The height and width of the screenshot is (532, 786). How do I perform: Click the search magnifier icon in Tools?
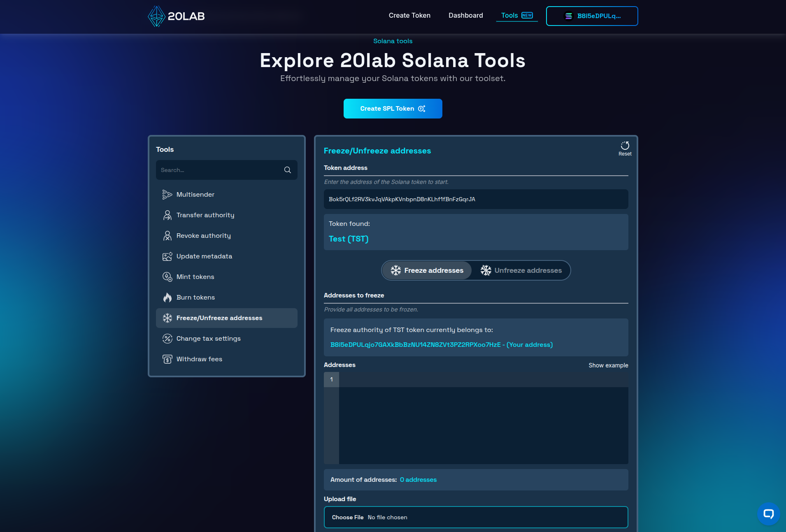tap(288, 170)
